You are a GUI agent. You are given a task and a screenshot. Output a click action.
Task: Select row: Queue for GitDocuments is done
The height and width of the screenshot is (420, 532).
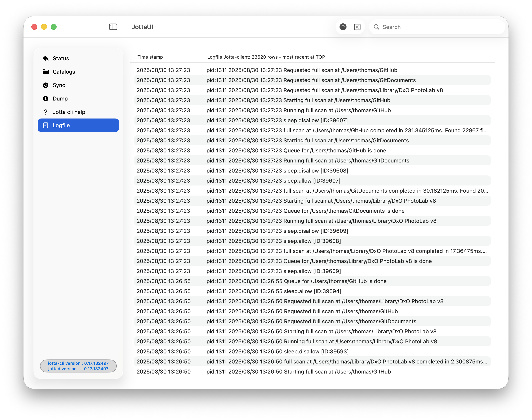coord(312,211)
